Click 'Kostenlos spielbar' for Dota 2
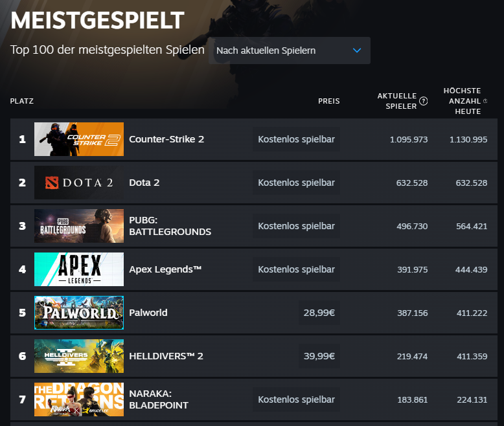 296,183
